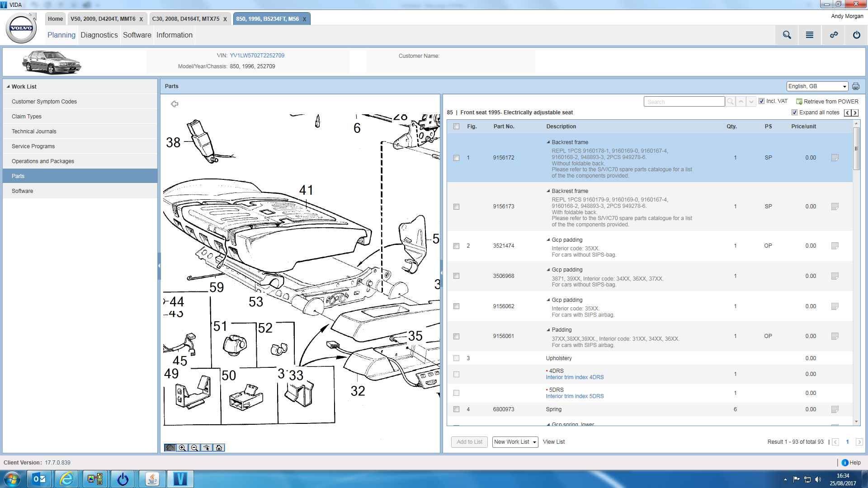Collapse the Work List section
The width and height of the screenshot is (868, 488).
click(x=8, y=86)
